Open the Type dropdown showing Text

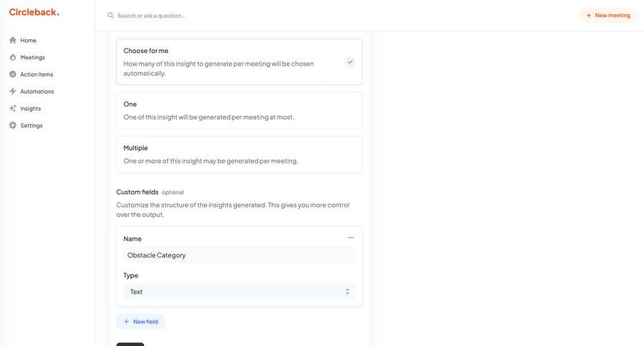click(x=239, y=292)
